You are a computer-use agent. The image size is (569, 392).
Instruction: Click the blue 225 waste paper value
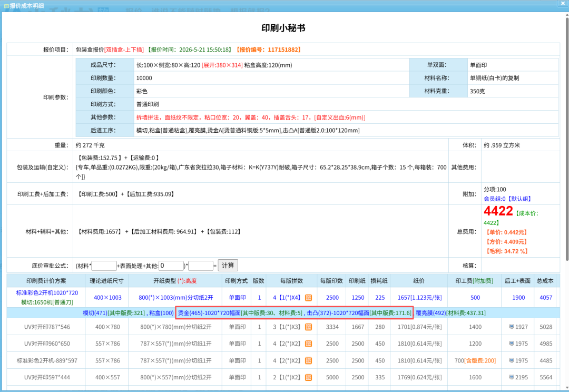point(380,298)
